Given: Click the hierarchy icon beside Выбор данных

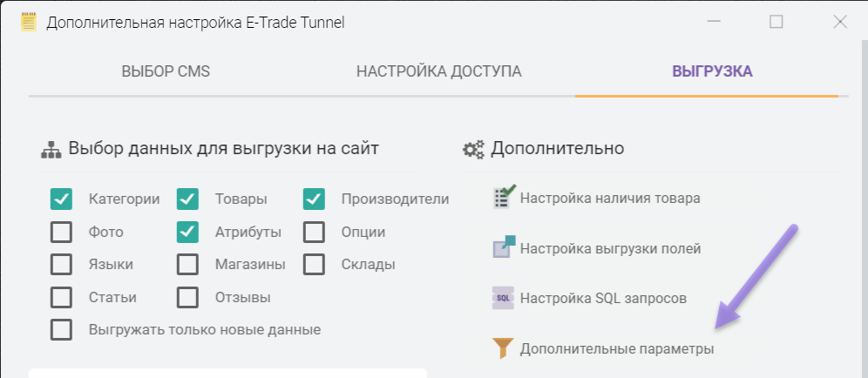Looking at the screenshot, I should (51, 149).
